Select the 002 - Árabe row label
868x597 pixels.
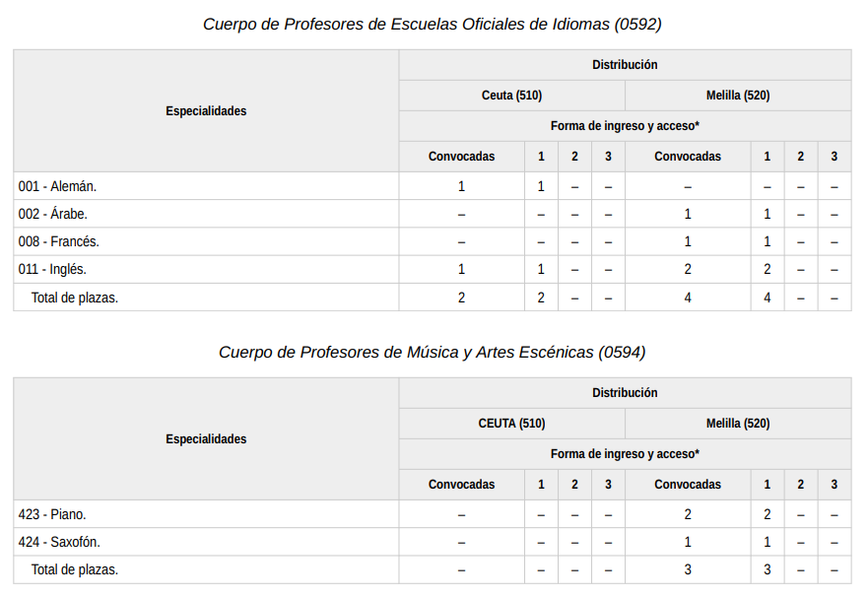[53, 214]
